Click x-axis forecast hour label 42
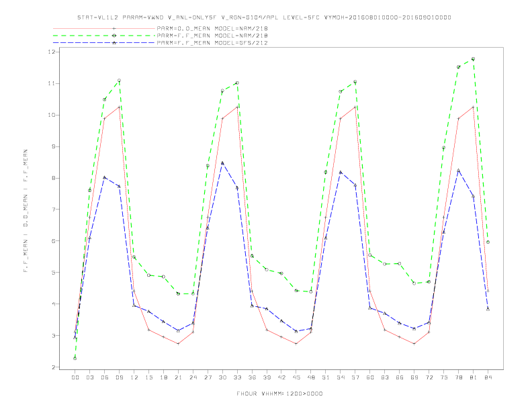The width and height of the screenshot is (532, 411). pyautogui.click(x=281, y=377)
